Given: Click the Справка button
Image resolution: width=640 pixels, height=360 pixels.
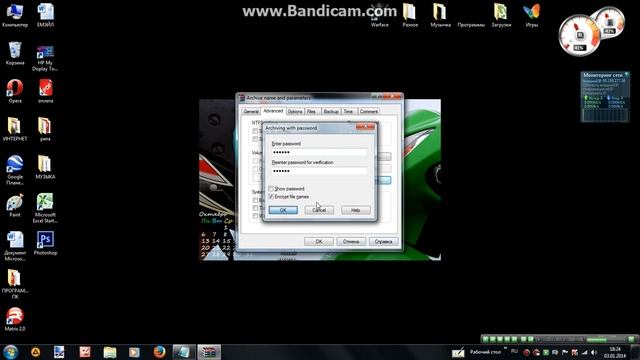Looking at the screenshot, I should coord(383,242).
